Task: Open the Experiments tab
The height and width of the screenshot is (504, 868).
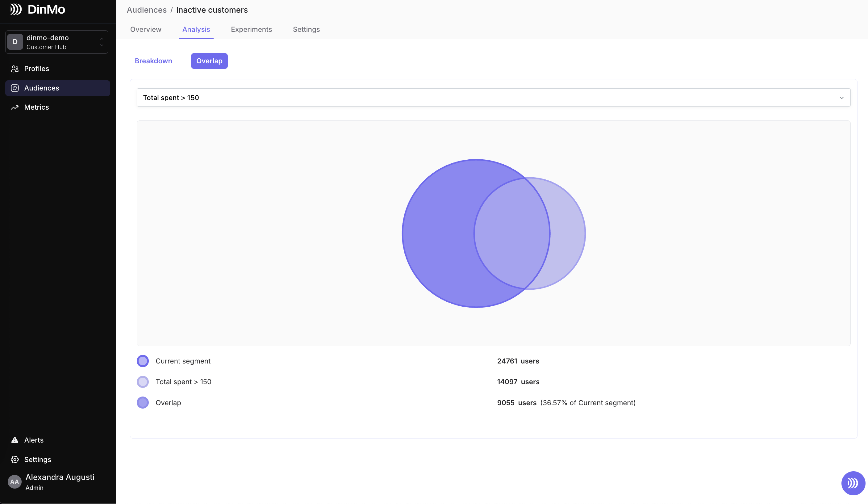Action: 251,30
